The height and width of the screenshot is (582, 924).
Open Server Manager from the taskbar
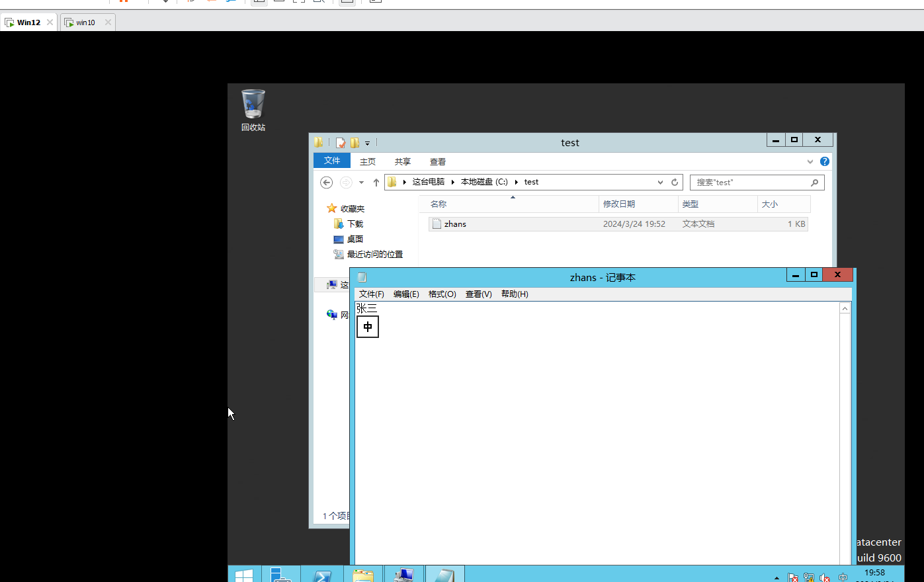[x=281, y=574]
